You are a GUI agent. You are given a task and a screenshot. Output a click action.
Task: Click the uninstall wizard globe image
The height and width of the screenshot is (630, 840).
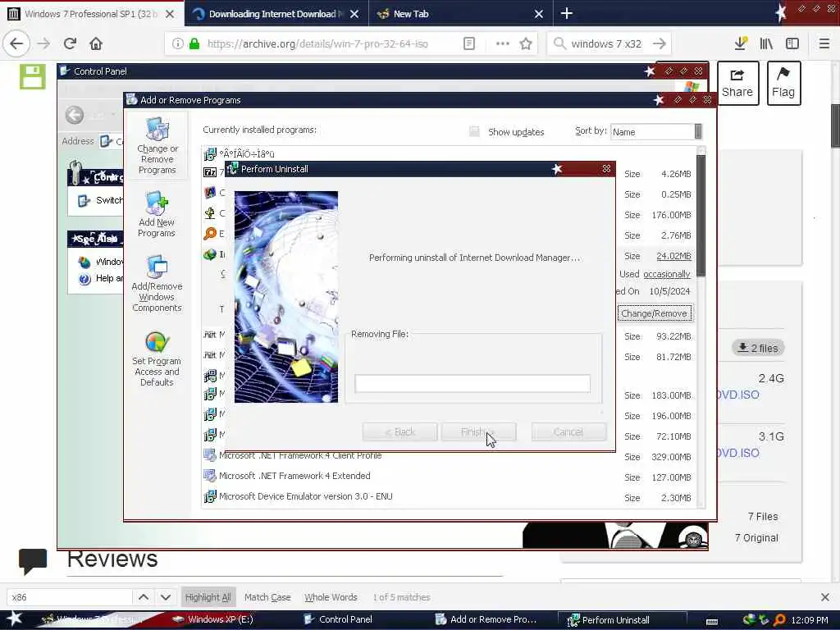pos(286,297)
